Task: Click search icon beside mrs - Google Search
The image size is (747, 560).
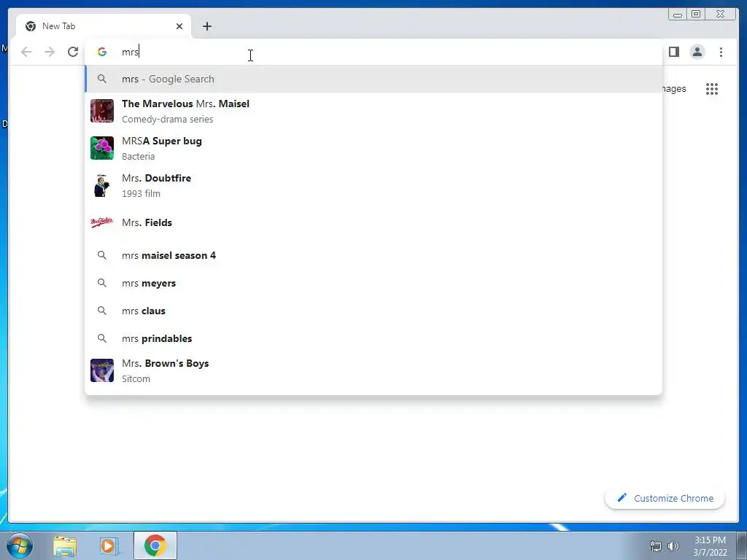Action: (x=102, y=79)
